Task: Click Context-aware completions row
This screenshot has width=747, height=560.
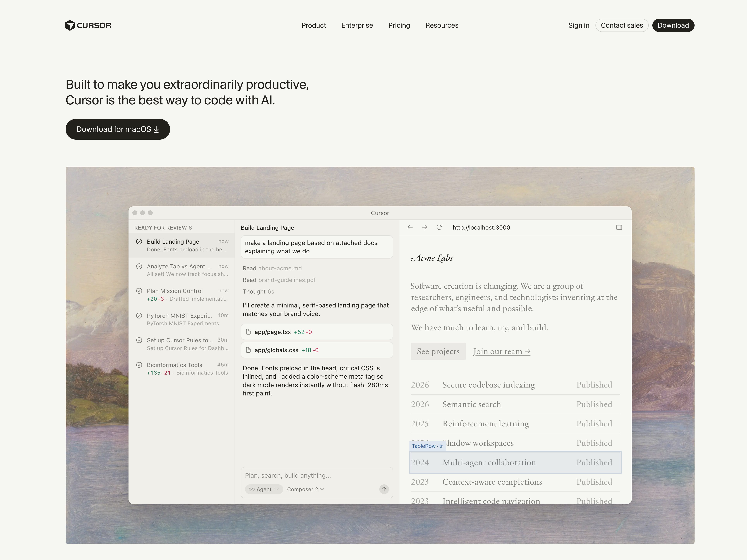Action: [515, 482]
